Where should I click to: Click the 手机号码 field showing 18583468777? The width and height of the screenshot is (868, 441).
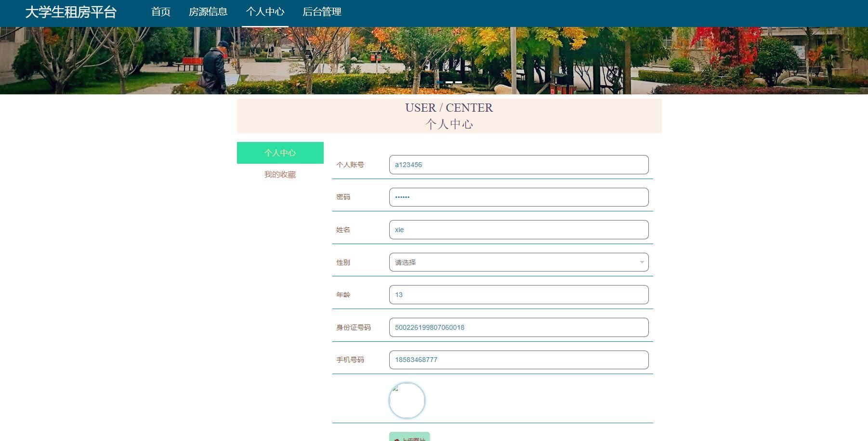[519, 360]
